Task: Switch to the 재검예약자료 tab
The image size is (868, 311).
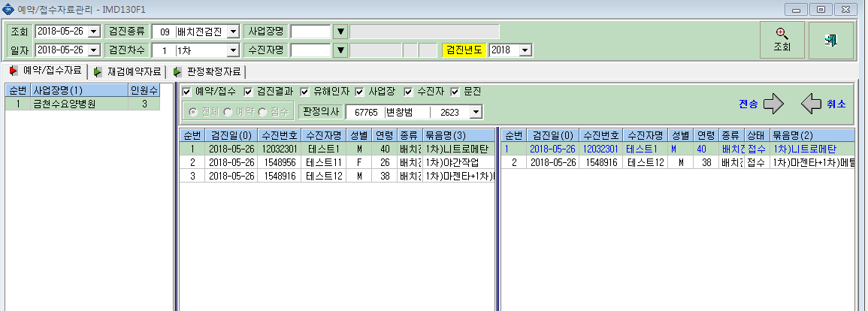Action: pyautogui.click(x=129, y=72)
